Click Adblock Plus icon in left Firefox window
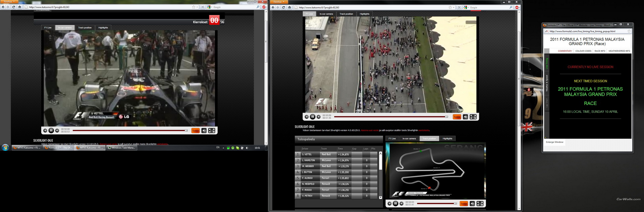 [264, 7]
